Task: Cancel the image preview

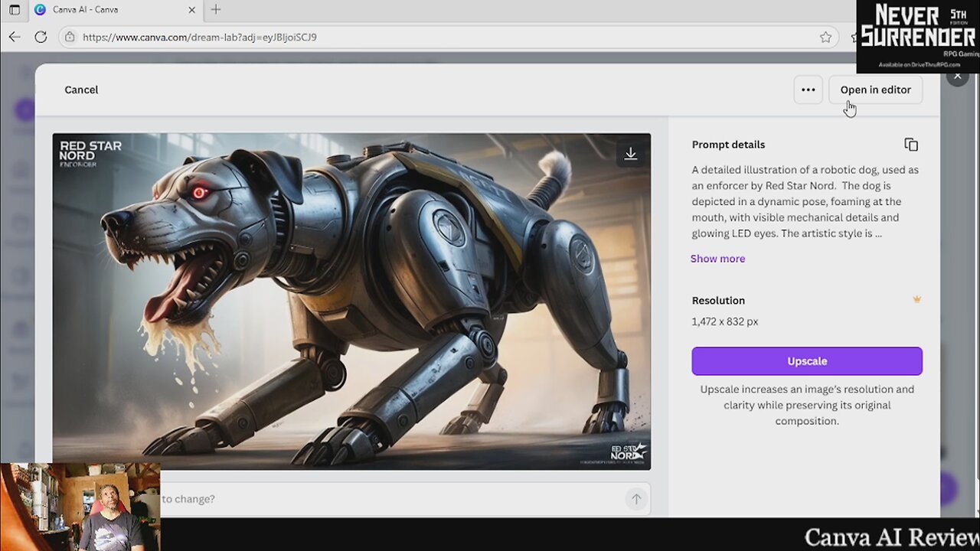Action: (x=81, y=90)
